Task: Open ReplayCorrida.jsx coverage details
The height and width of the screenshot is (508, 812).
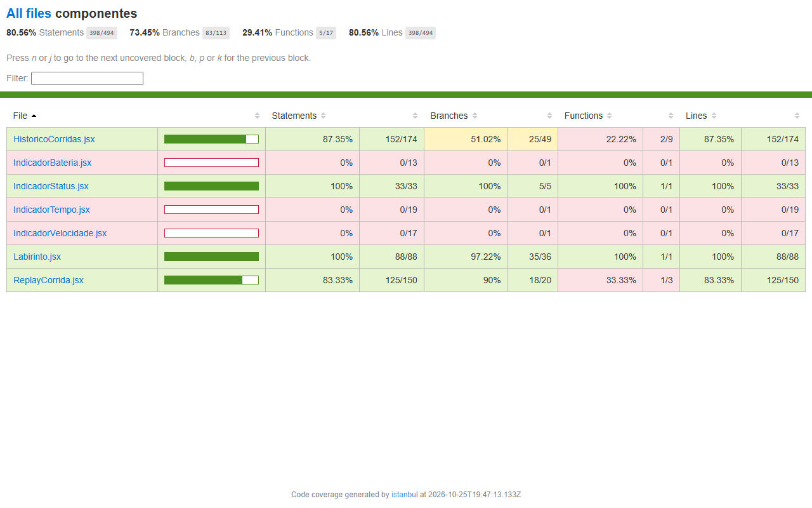Action: click(48, 280)
